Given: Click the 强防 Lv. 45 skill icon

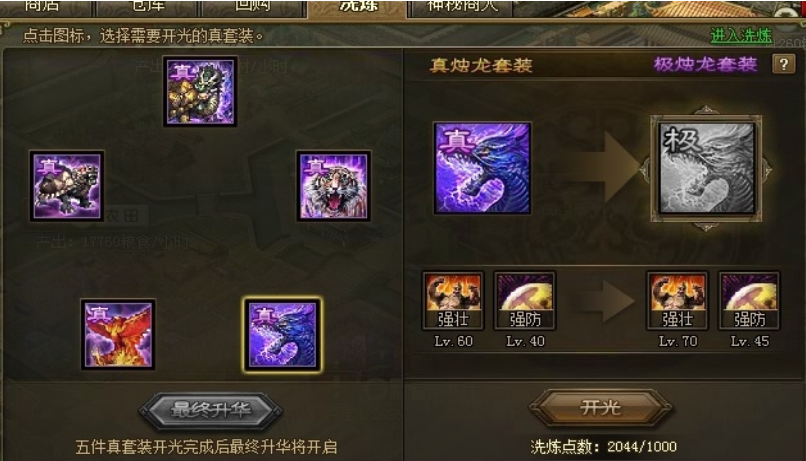Looking at the screenshot, I should click(749, 301).
